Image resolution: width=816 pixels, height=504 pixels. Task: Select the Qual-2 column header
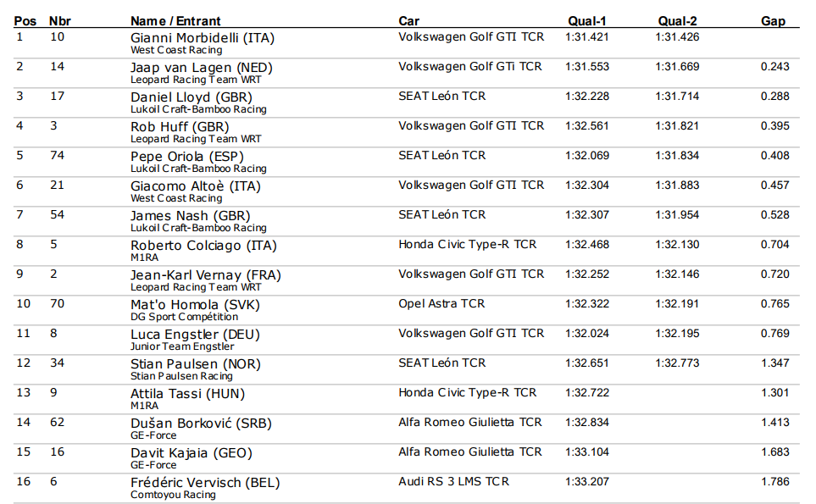tap(677, 21)
